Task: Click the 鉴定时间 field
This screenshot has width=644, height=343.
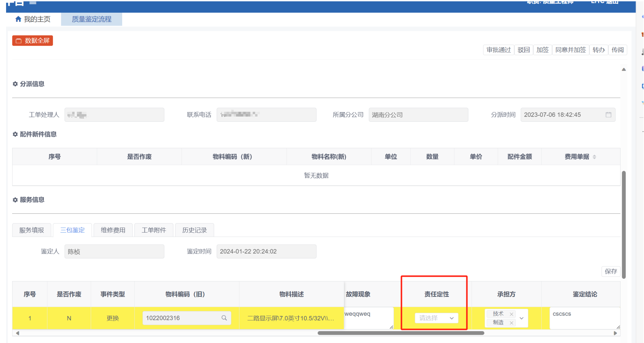Action: click(x=266, y=251)
